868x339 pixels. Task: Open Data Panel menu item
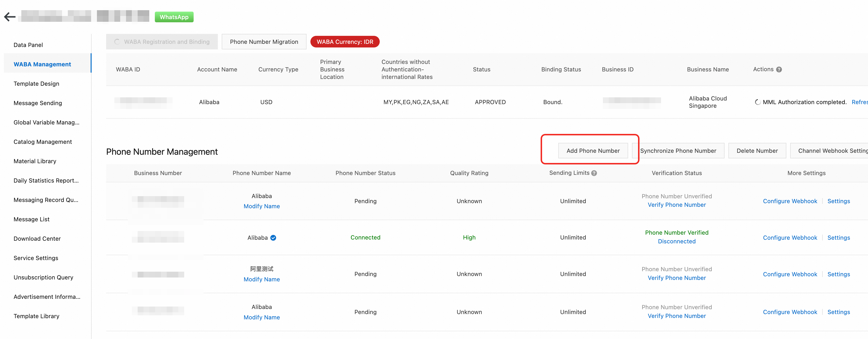[28, 45]
